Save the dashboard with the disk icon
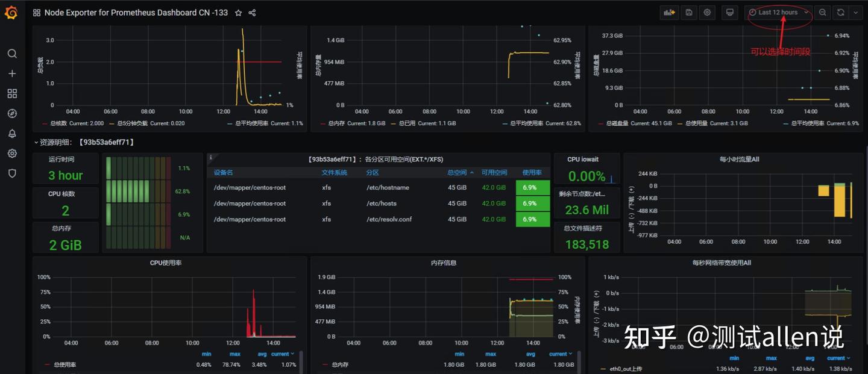The width and height of the screenshot is (868, 374). point(689,12)
